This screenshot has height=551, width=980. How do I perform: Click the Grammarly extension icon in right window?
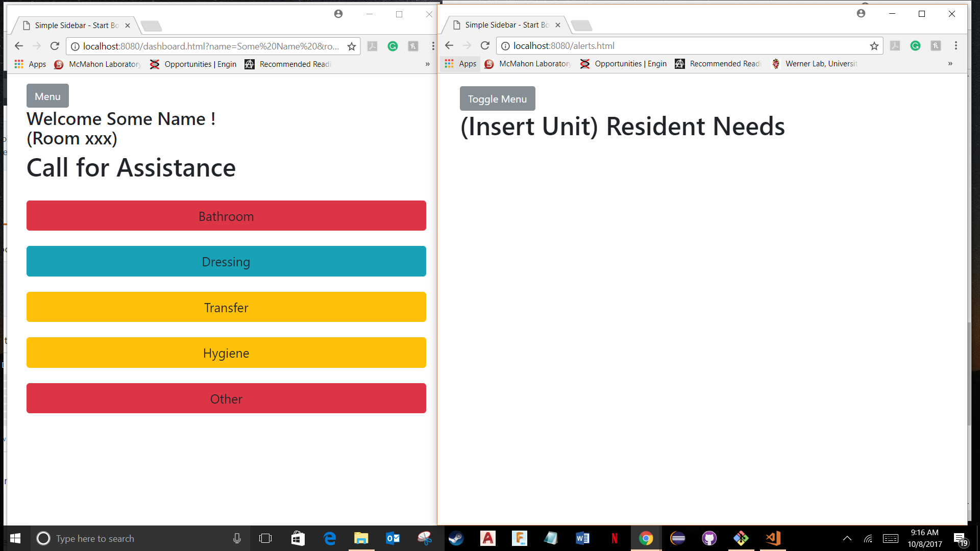click(x=915, y=46)
